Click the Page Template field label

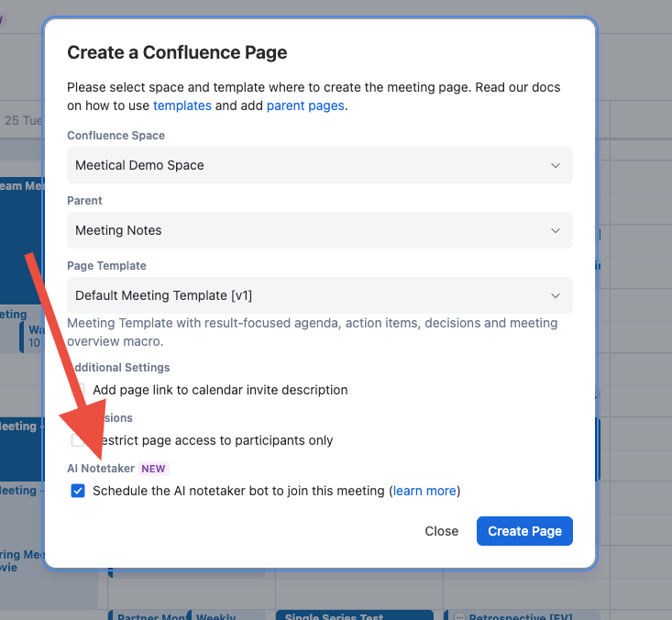click(x=106, y=266)
